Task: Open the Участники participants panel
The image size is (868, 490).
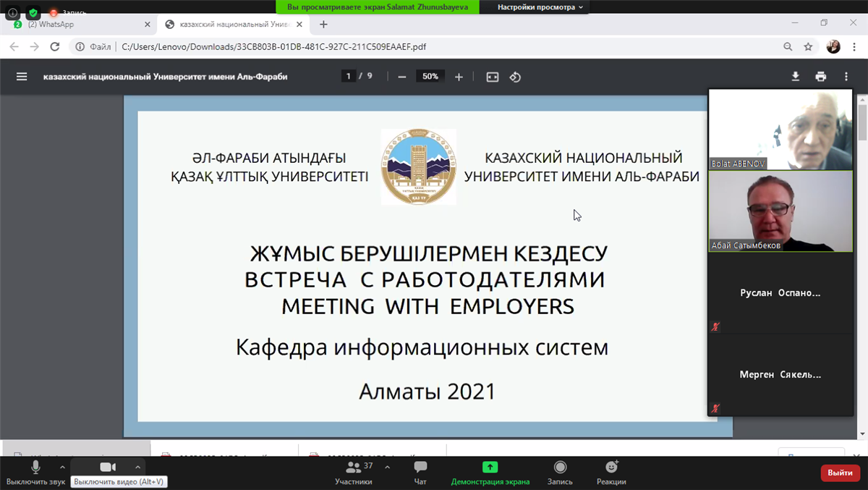Action: tap(354, 473)
